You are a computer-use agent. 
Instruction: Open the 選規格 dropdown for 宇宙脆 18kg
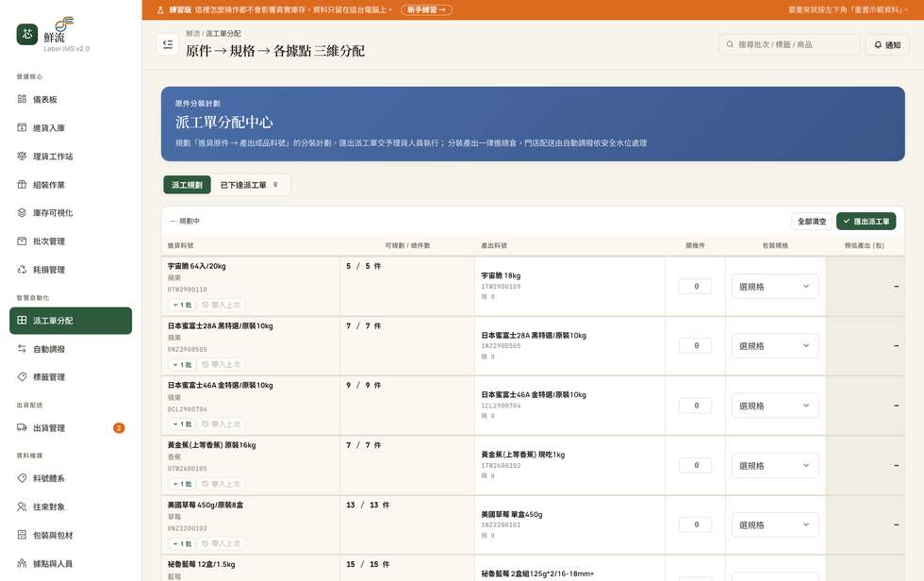(x=775, y=287)
